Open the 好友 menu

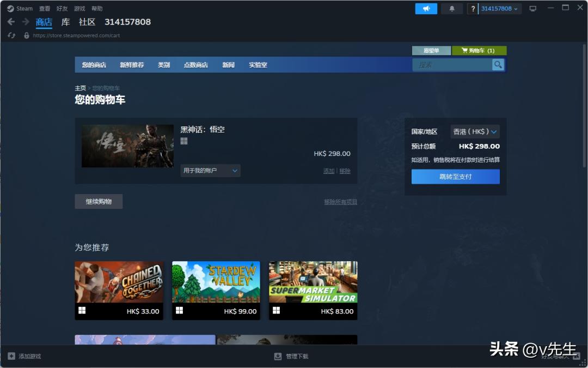[62, 9]
